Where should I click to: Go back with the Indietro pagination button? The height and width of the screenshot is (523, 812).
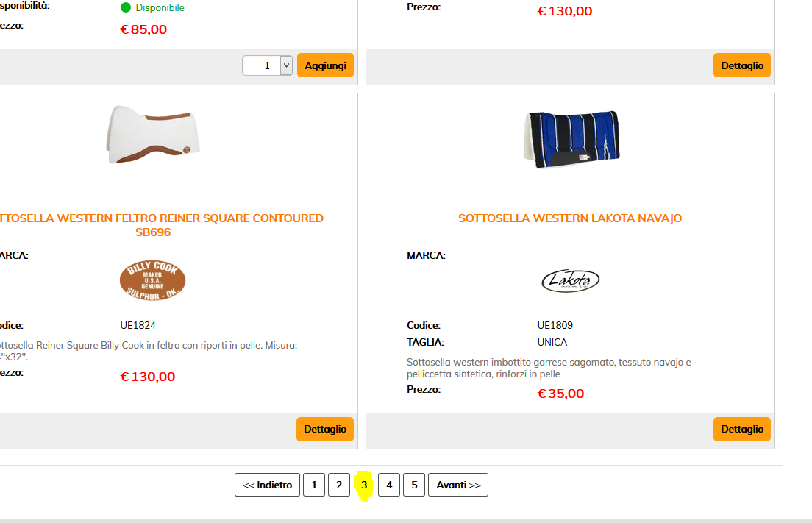(x=267, y=485)
